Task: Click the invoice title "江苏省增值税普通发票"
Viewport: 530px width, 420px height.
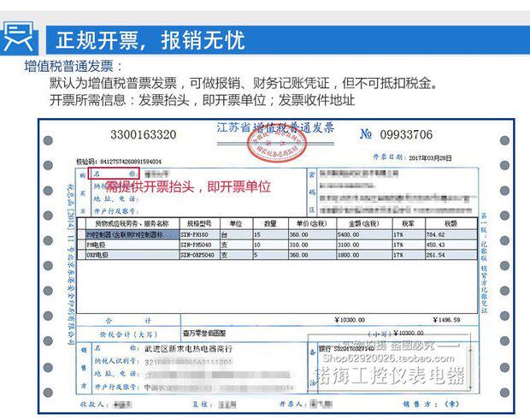Action: [x=275, y=127]
